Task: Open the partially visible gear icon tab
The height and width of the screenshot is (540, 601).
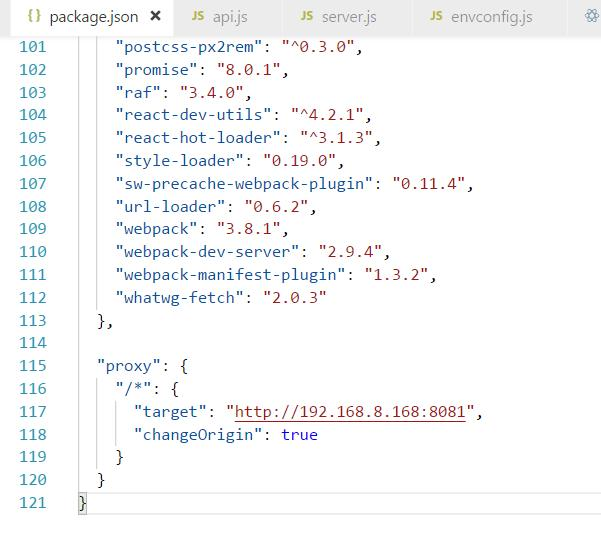Action: (x=592, y=16)
